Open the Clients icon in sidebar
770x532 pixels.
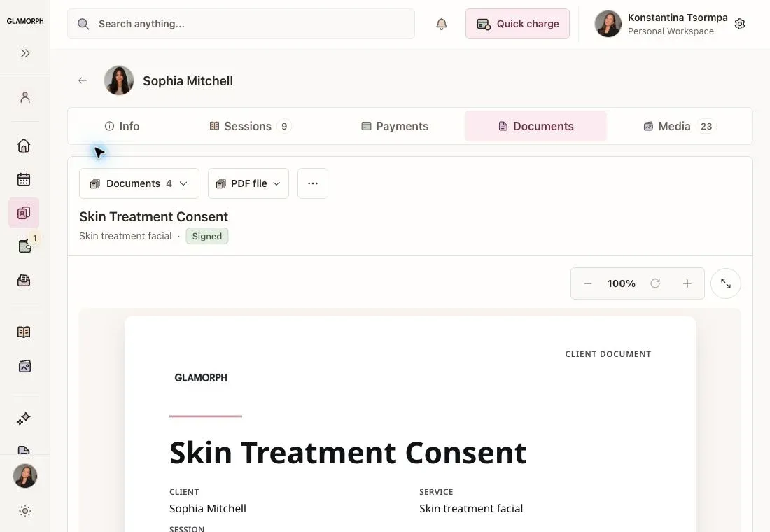click(24, 213)
